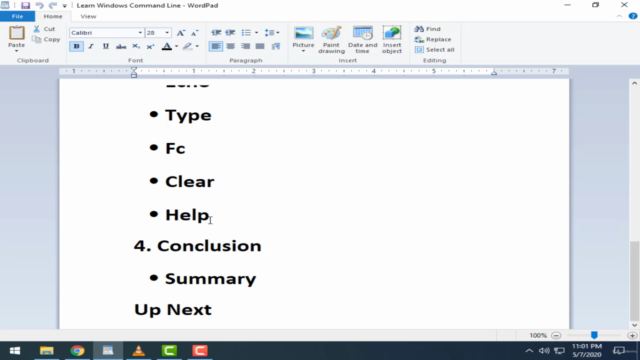
Task: Click the 'Summary' bullet text
Action: click(x=211, y=279)
